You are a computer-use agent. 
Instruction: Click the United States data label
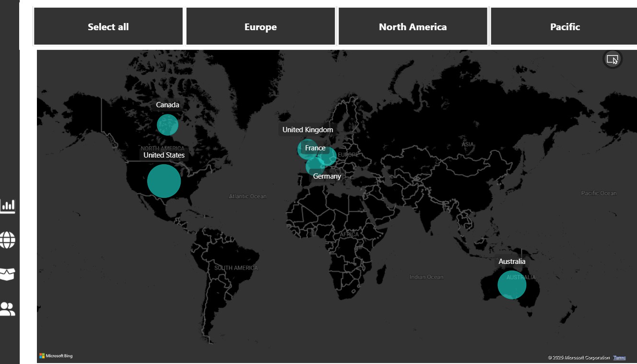coord(164,155)
